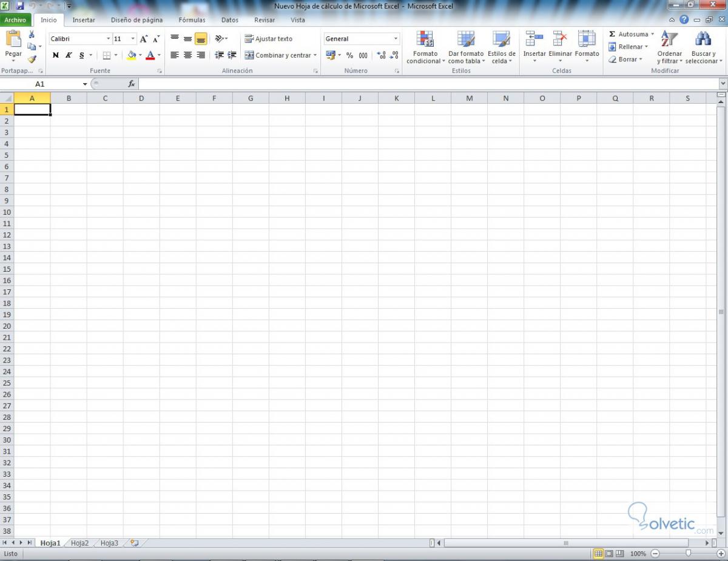Toggle underline S formatting
This screenshot has height=561, width=728.
pos(82,55)
